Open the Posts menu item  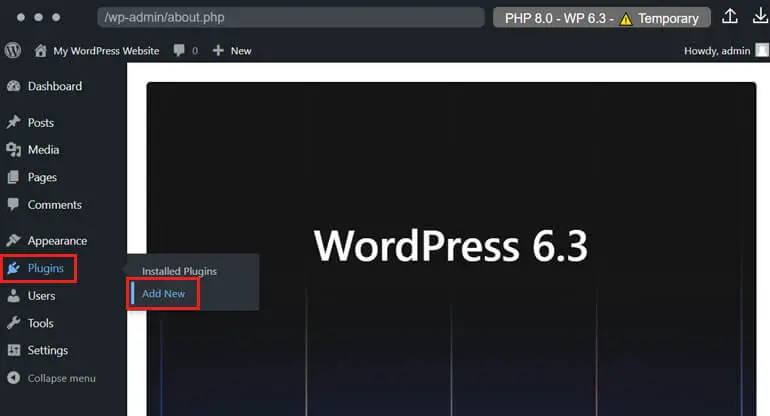pos(41,123)
